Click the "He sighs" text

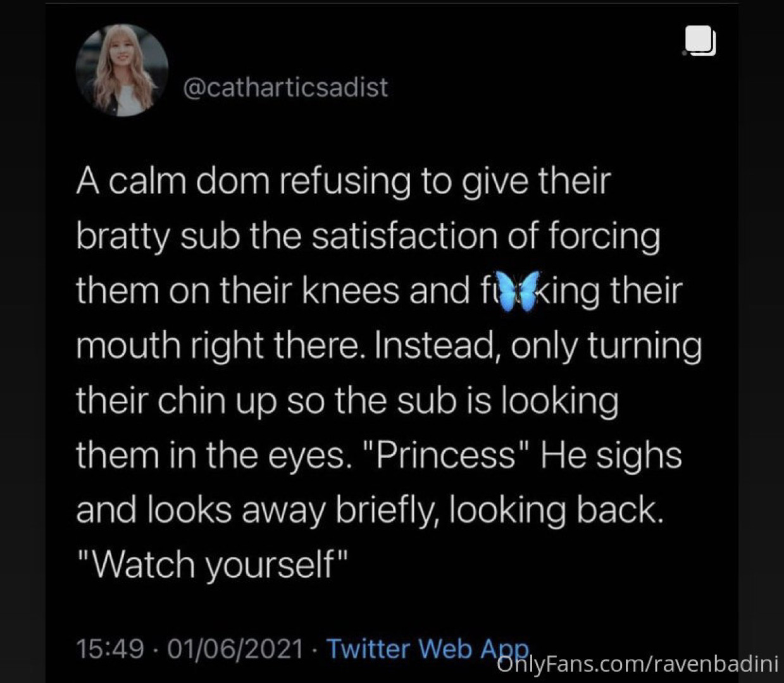pos(611,455)
